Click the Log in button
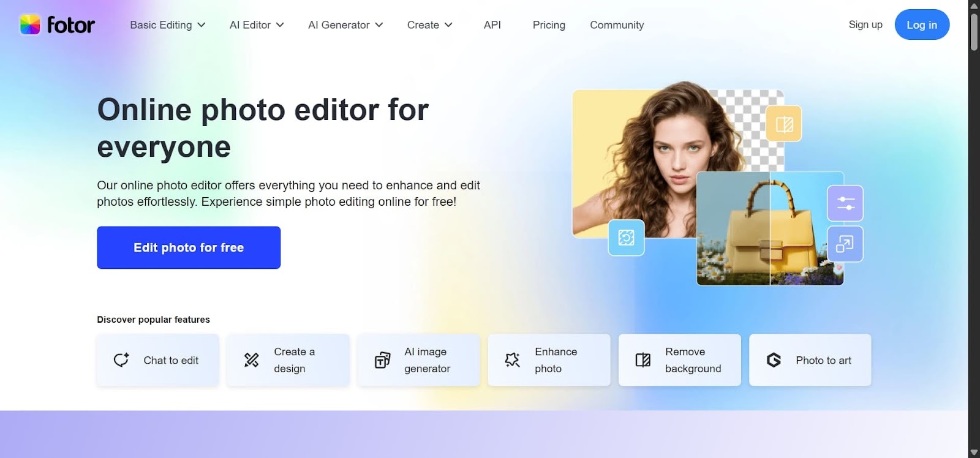This screenshot has width=980, height=458. click(922, 24)
